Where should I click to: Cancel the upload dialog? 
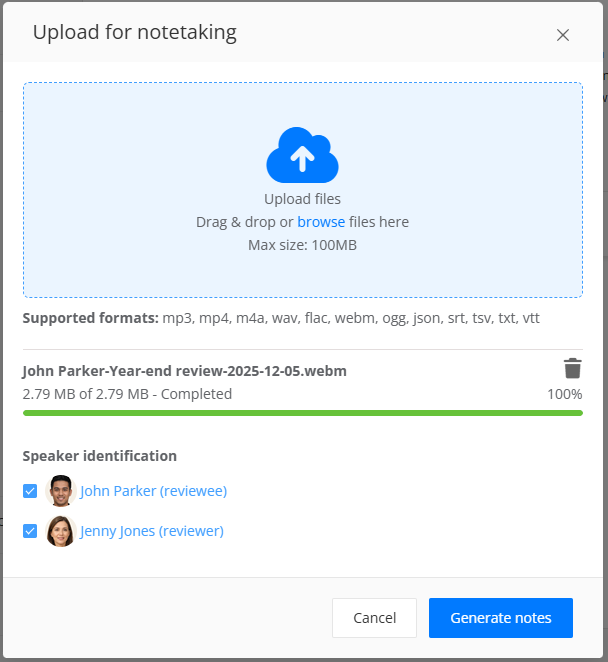(x=374, y=618)
